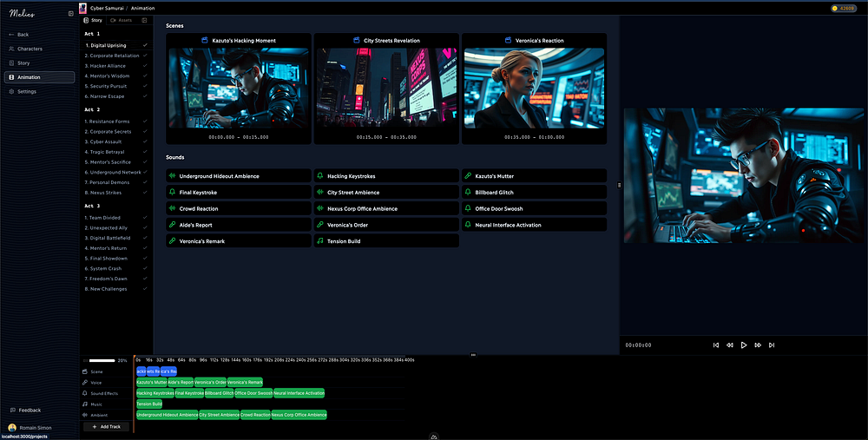
Task: Open the Characters section in sidebar
Action: point(39,49)
